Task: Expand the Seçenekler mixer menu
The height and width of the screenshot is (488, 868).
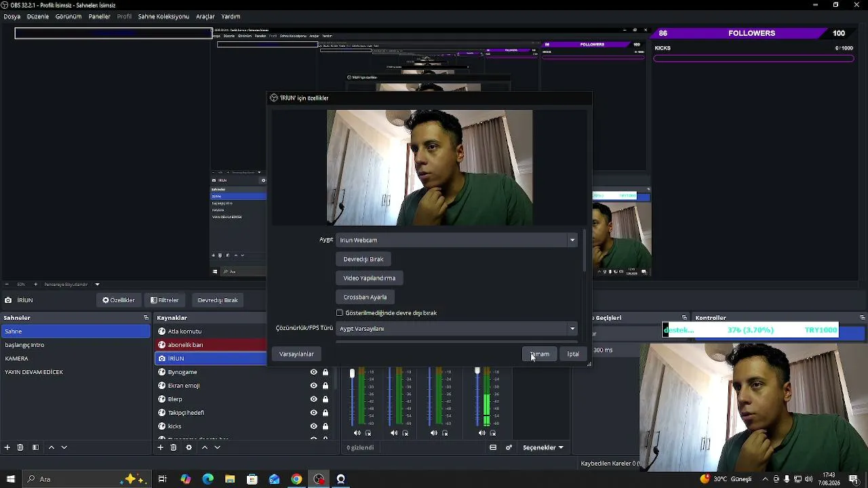Action: coord(542,447)
